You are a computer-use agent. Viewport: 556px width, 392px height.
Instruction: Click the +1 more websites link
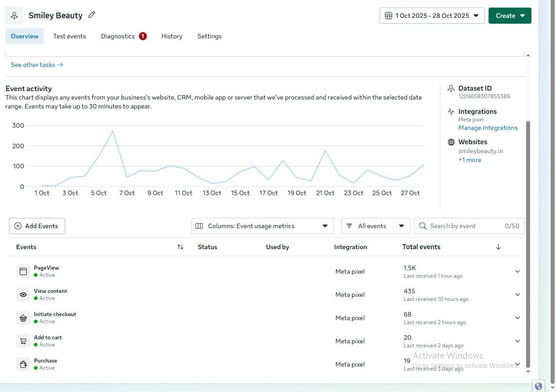[x=470, y=160]
